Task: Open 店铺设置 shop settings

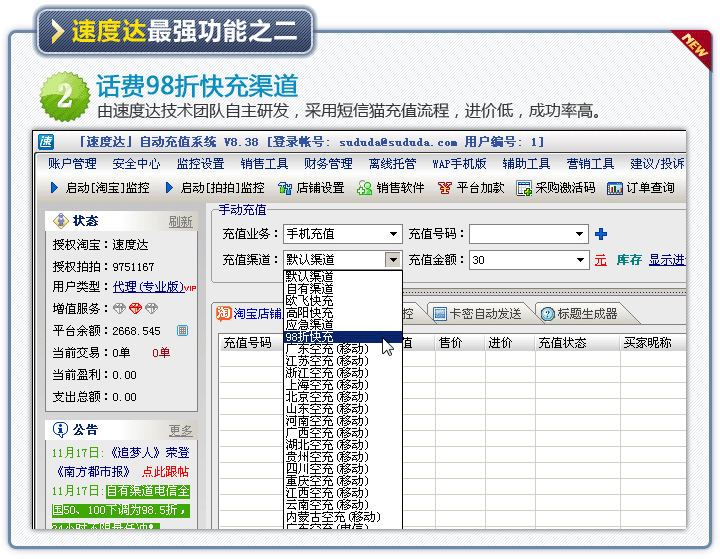Action: pos(311,187)
